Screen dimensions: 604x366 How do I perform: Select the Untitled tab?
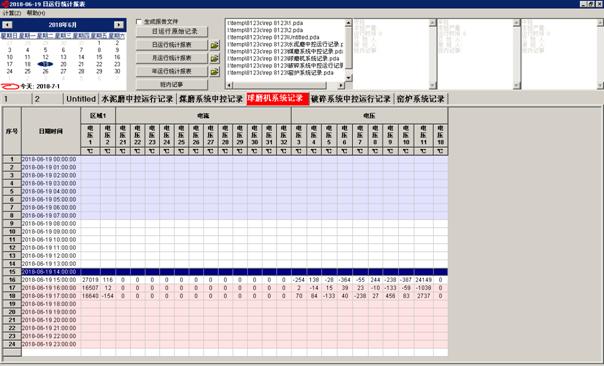pyautogui.click(x=81, y=99)
